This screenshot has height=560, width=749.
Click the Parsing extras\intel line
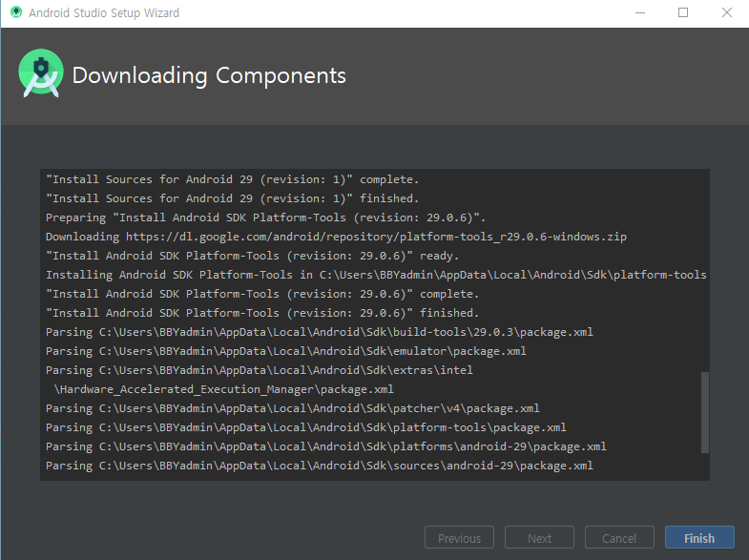click(x=259, y=370)
